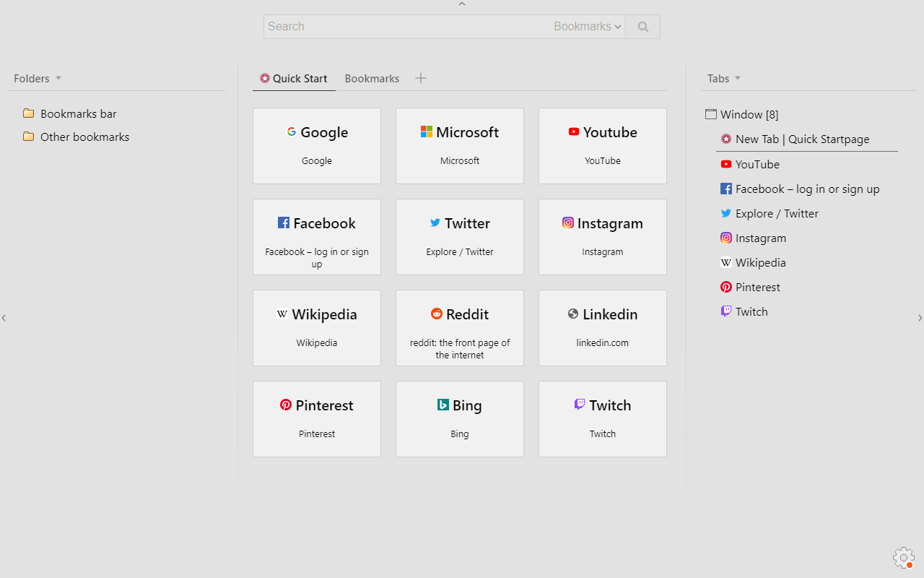Click Wikipedia favicon in Tabs list

pos(726,262)
